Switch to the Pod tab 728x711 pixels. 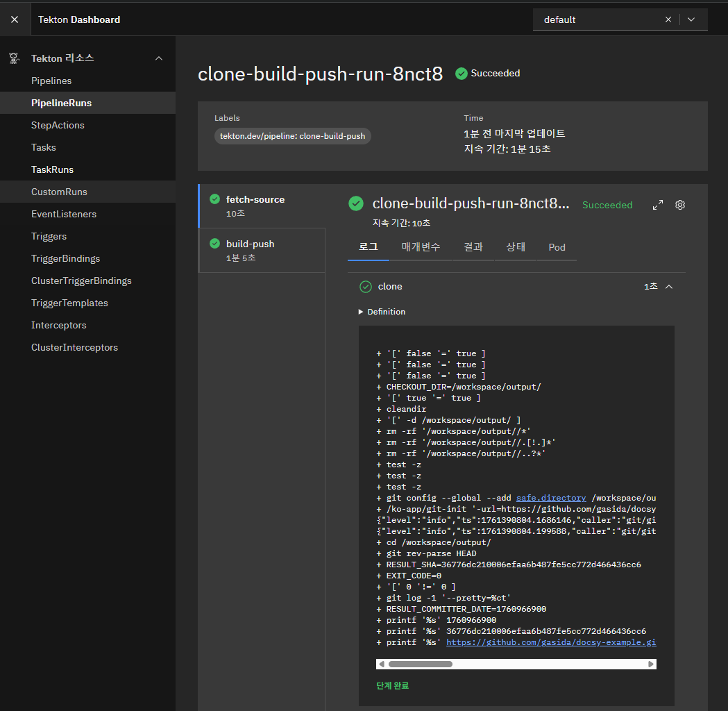click(x=557, y=247)
